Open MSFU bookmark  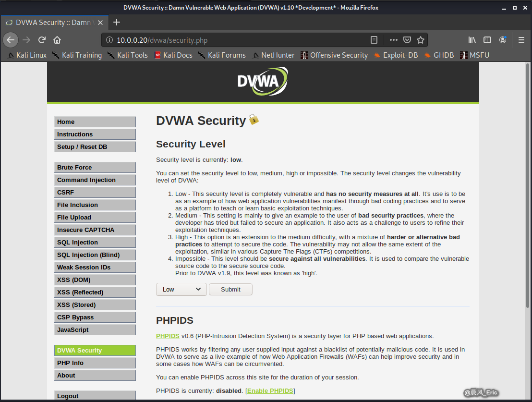click(475, 55)
